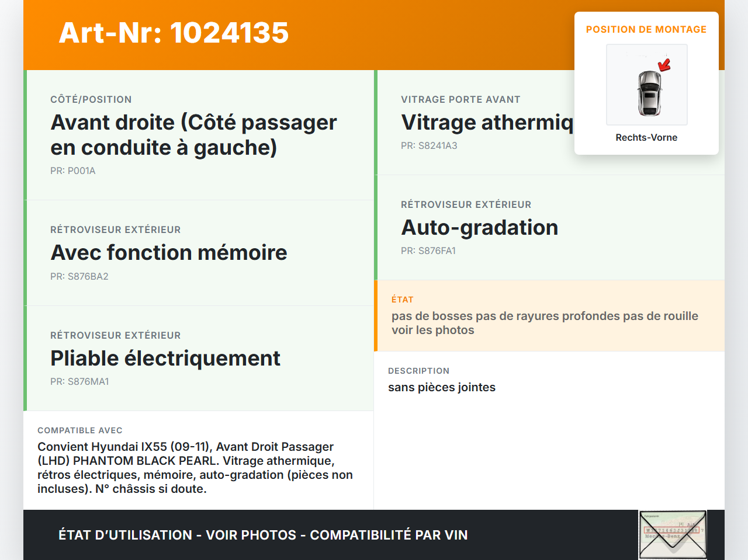Click the PR: P001A code

point(72,171)
